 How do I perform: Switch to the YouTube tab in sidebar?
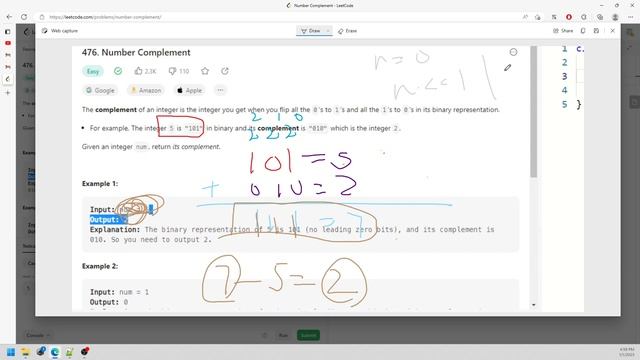coord(8,43)
